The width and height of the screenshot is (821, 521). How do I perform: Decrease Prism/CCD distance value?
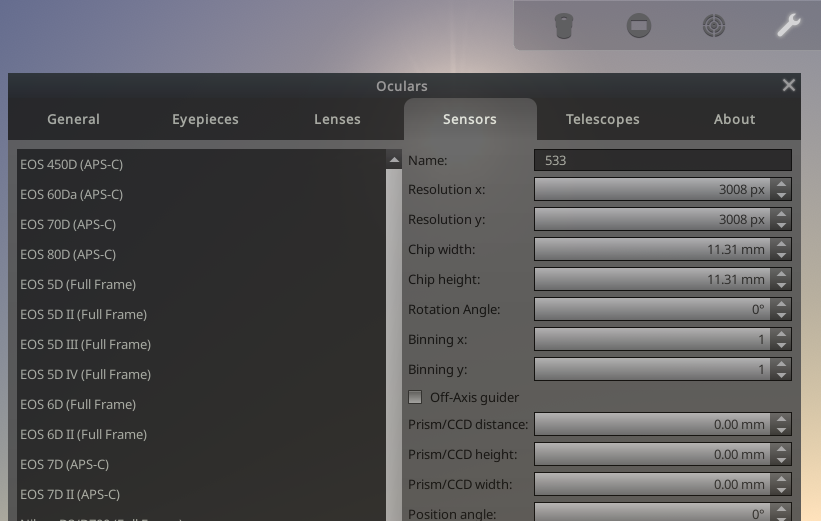(781, 430)
